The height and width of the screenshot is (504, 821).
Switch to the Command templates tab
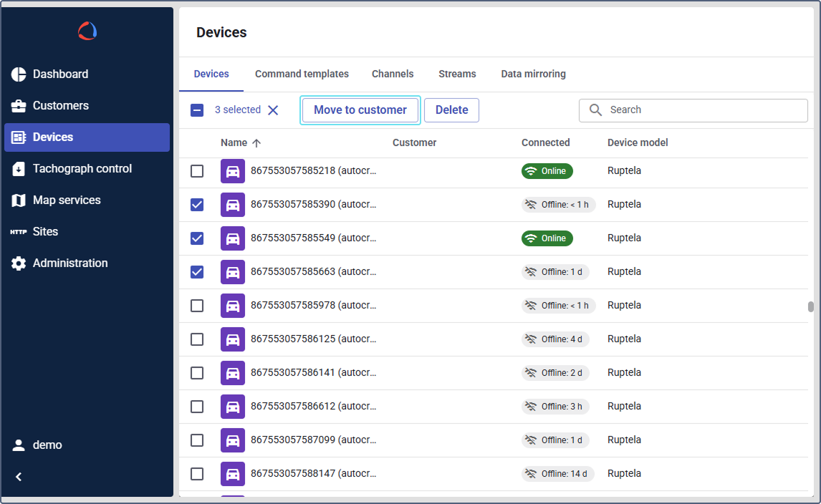pyautogui.click(x=302, y=74)
